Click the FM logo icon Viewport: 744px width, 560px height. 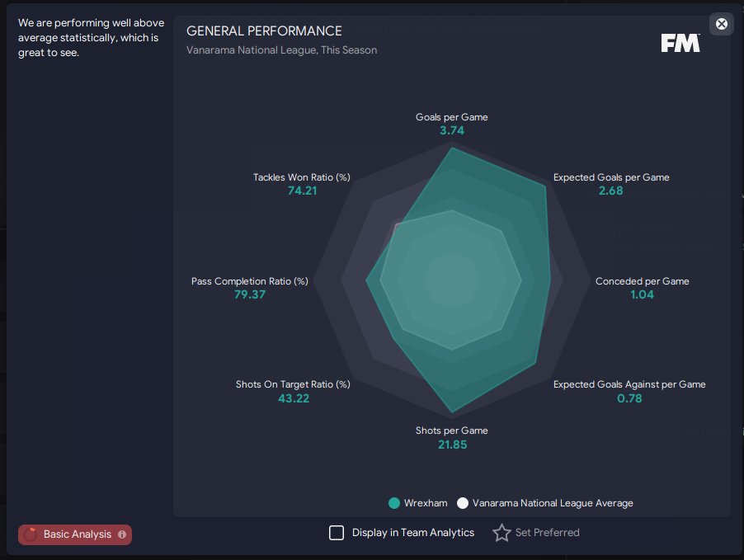[x=680, y=43]
